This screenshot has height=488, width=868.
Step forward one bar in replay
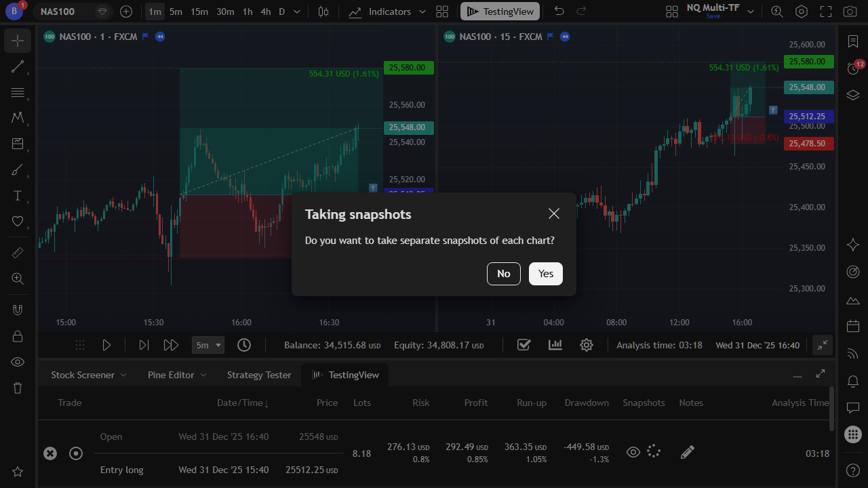[x=143, y=345]
